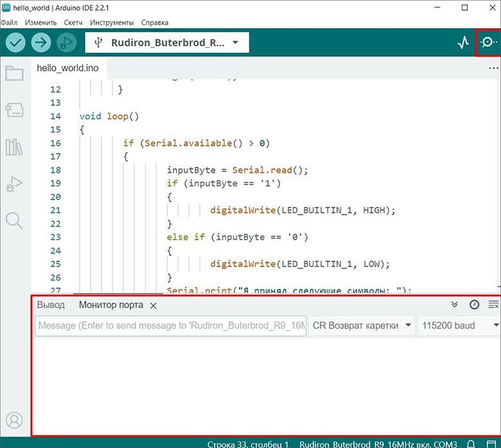Screen dimensions: 501x448
Task: Click 'digitalWrite(LED_BUILTIN_1, LOW);' line
Action: [300, 264]
